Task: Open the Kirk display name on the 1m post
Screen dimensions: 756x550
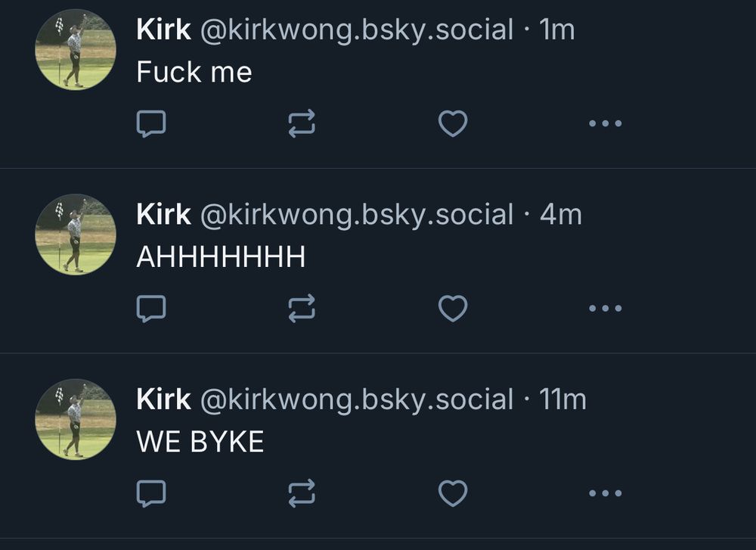Action: point(163,30)
